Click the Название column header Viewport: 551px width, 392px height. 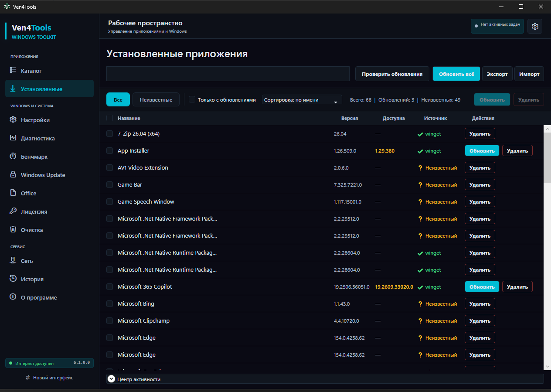129,118
